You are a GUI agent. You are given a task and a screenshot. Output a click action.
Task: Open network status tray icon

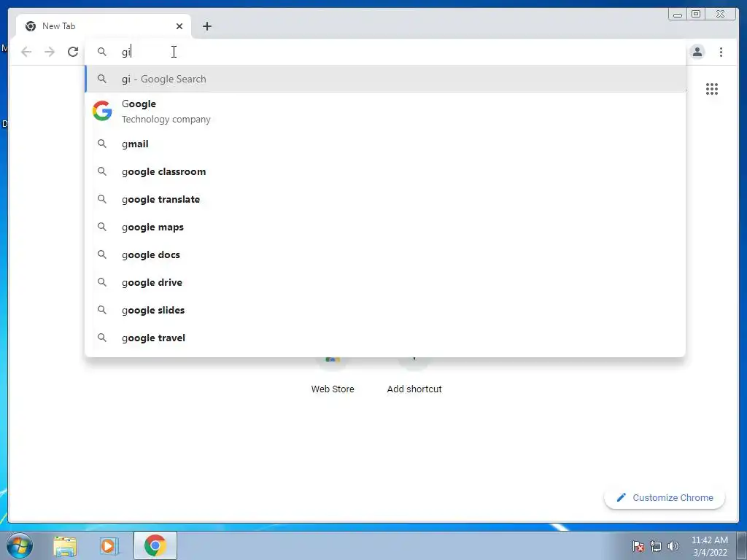(x=656, y=546)
